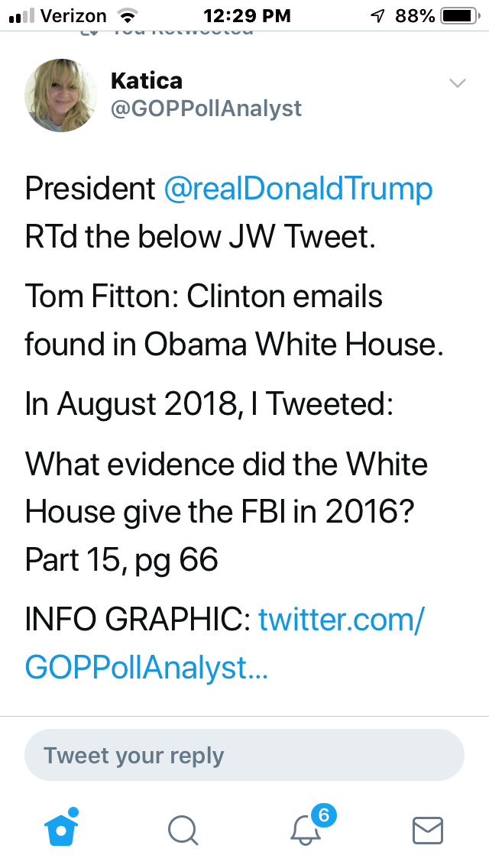View Katica's profile photo
This screenshot has height=868, width=489.
coord(58,95)
